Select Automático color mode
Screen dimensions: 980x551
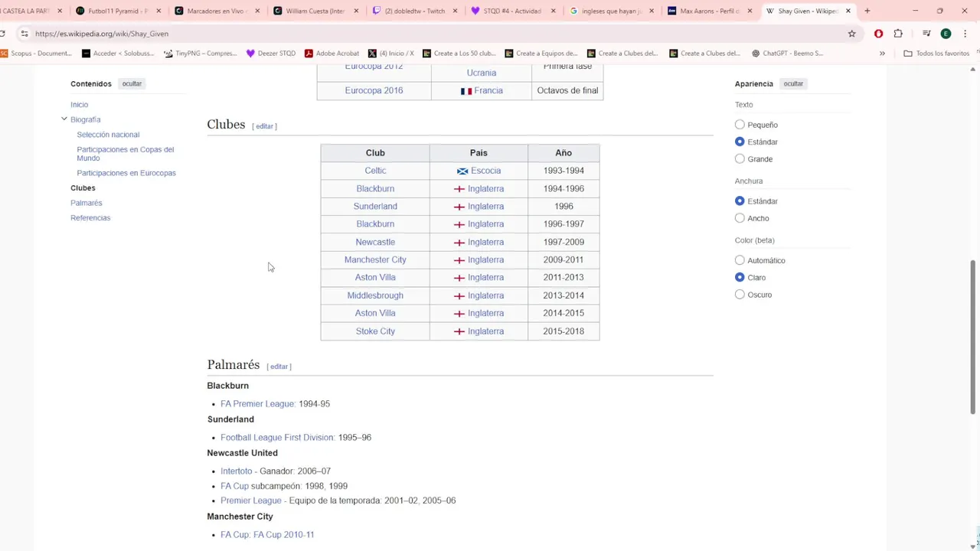pos(740,260)
